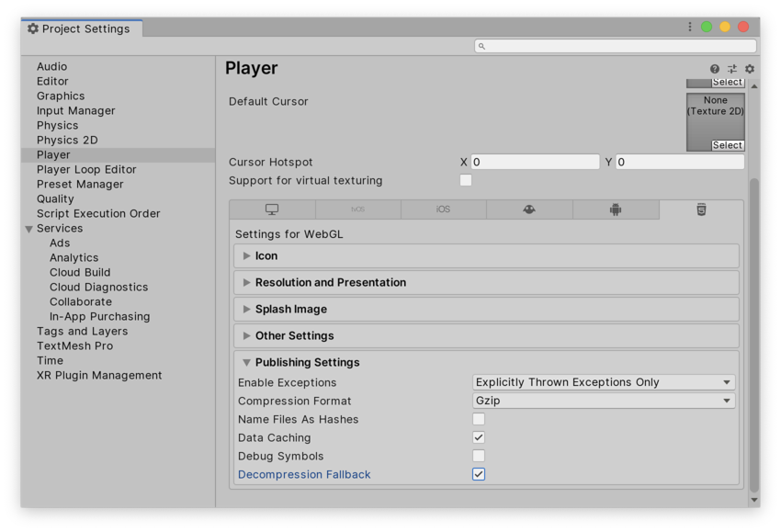Select Quality in the settings sidebar
Image resolution: width=781 pixels, height=532 pixels.
(x=54, y=198)
